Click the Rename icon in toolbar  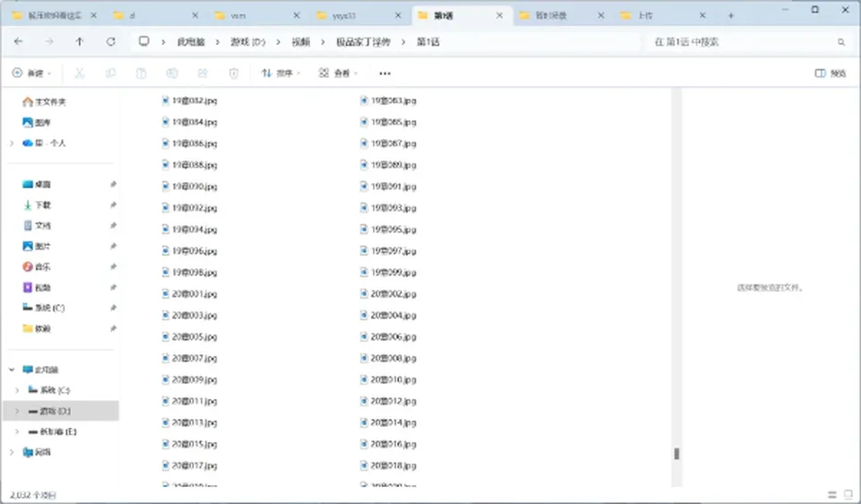pos(172,73)
